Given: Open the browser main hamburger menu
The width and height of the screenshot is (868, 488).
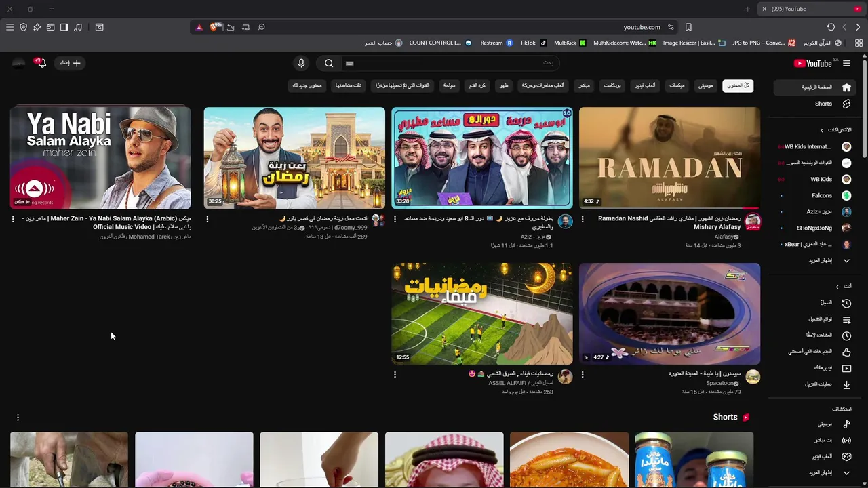Looking at the screenshot, I should (9, 27).
